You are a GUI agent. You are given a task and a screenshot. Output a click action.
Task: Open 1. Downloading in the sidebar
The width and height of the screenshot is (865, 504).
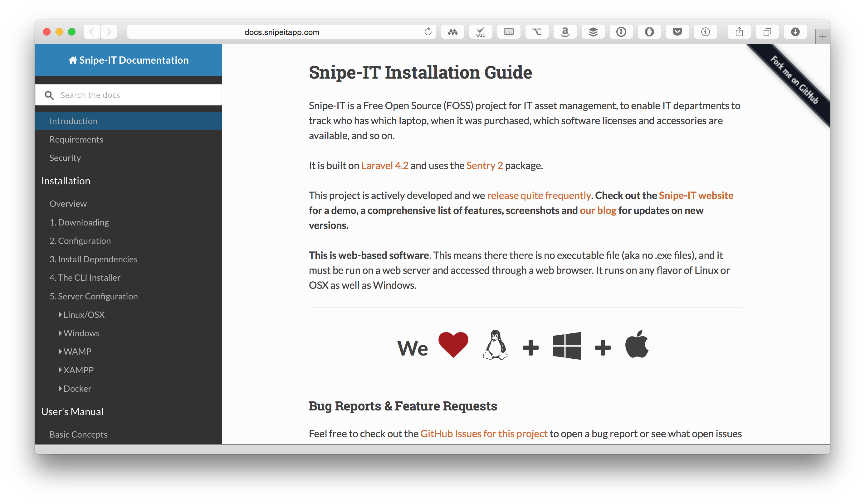[x=79, y=222]
